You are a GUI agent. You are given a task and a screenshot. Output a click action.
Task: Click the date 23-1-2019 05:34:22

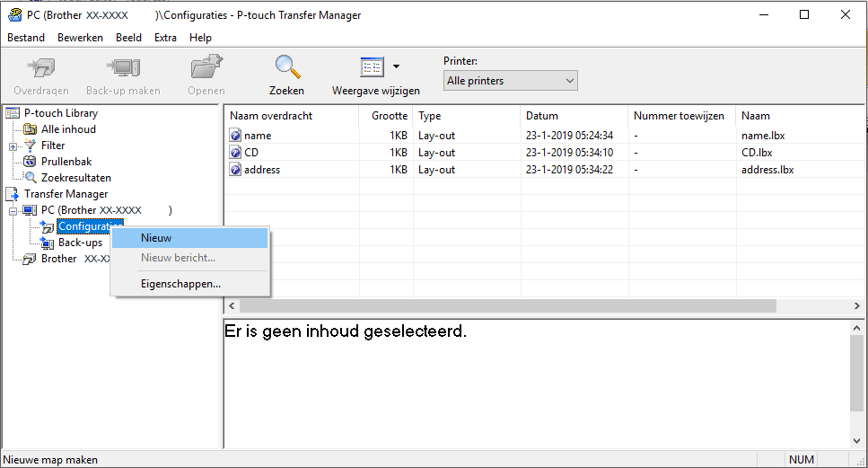[570, 170]
